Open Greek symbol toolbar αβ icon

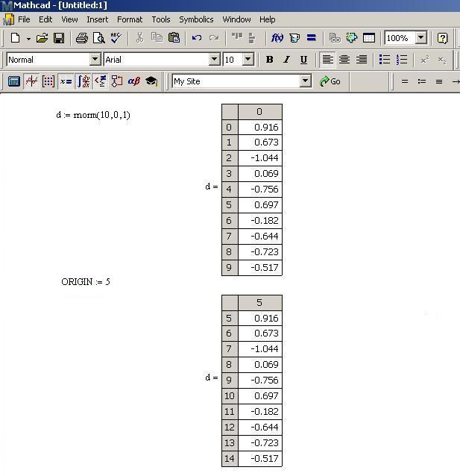click(x=133, y=81)
